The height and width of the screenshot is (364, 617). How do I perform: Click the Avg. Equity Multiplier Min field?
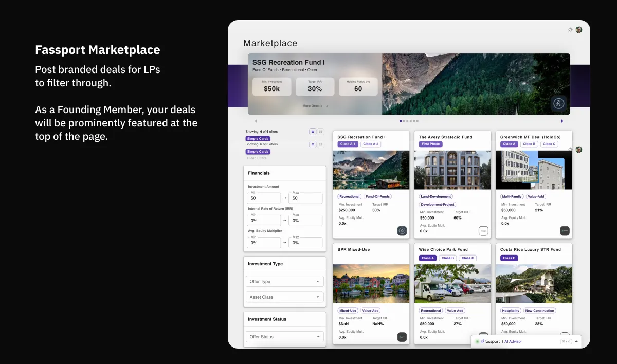(264, 242)
